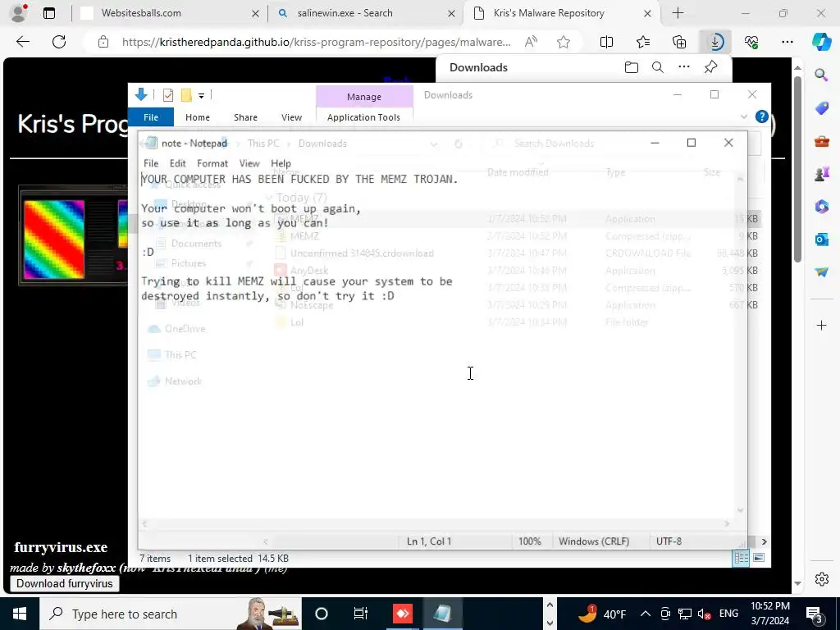Open the notification center icon
Image resolution: width=840 pixels, height=630 pixels.
(x=815, y=614)
